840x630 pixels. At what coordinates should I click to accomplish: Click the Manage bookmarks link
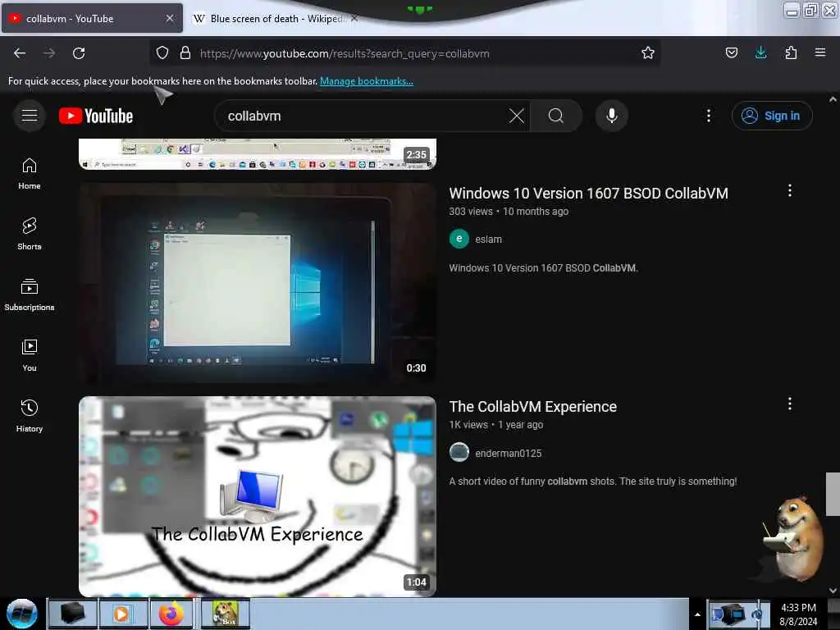click(x=367, y=81)
